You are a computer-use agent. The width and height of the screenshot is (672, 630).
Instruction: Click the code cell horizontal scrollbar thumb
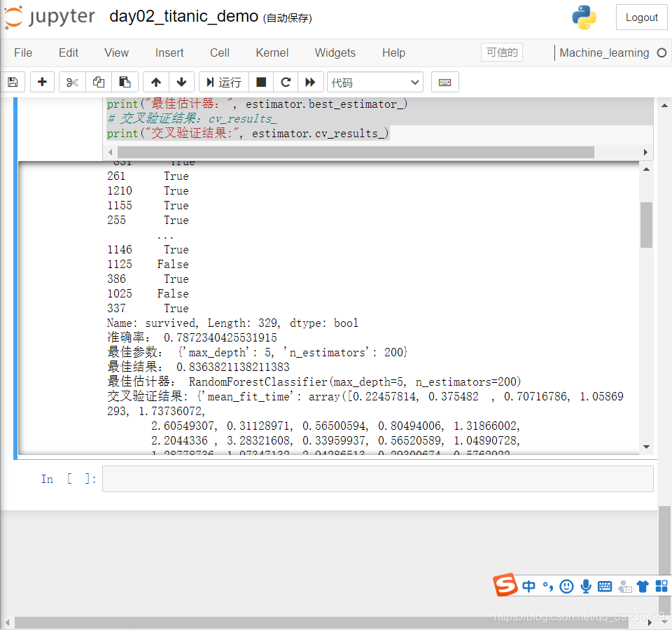coord(356,152)
